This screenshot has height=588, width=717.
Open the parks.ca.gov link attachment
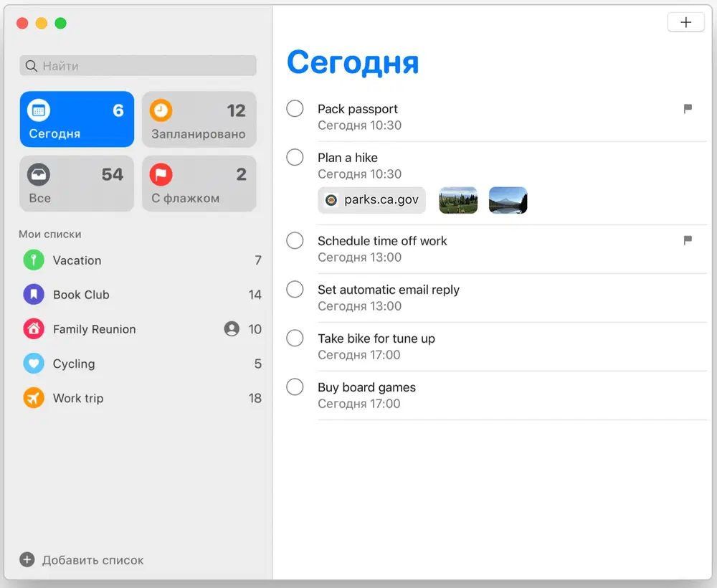371,200
